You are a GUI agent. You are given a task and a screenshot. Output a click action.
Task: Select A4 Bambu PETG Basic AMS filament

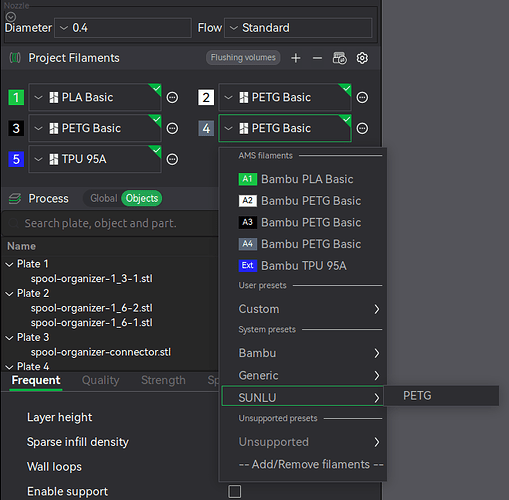302,244
